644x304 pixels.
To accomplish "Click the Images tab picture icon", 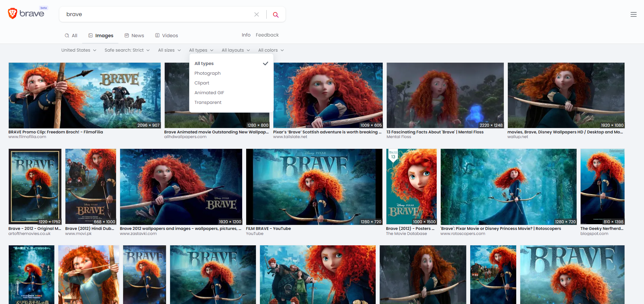I will [91, 36].
